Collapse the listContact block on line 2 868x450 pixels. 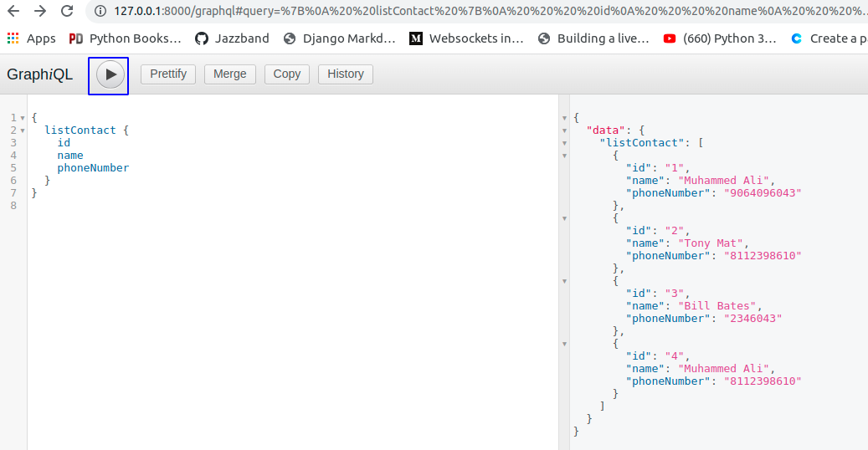[x=23, y=130]
